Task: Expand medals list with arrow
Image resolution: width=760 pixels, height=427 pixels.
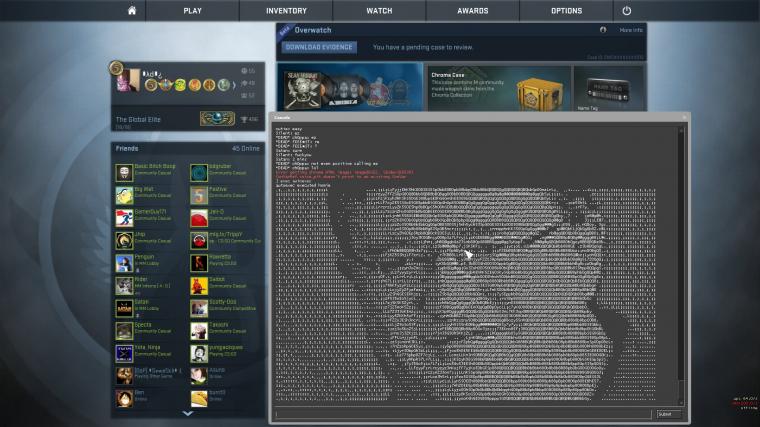Action: coord(235,85)
